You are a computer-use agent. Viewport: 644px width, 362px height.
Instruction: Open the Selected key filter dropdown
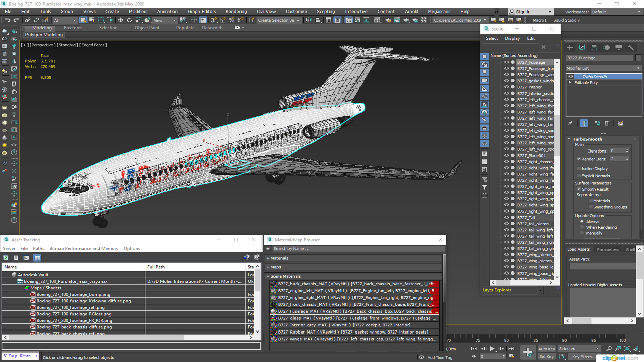coord(579,349)
